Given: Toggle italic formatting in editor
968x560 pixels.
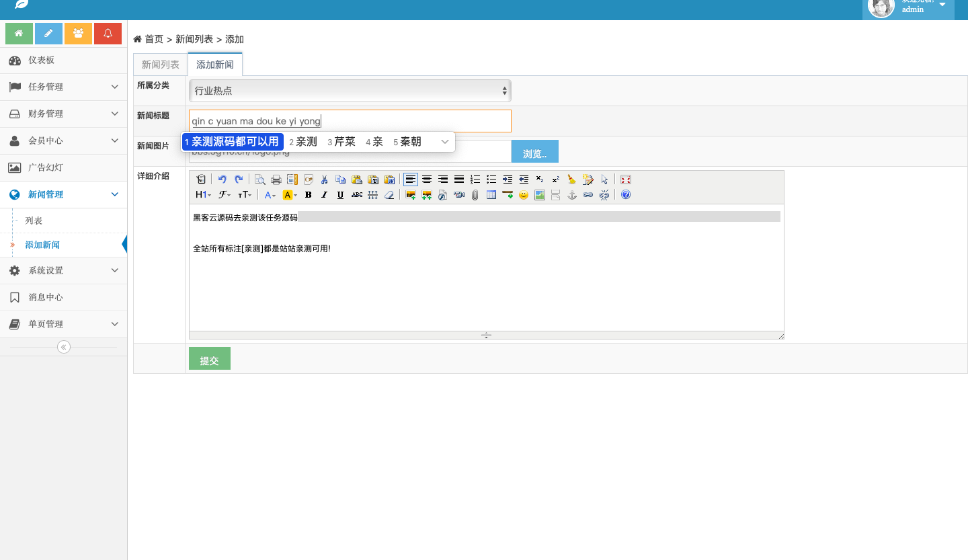Looking at the screenshot, I should pyautogui.click(x=324, y=195).
